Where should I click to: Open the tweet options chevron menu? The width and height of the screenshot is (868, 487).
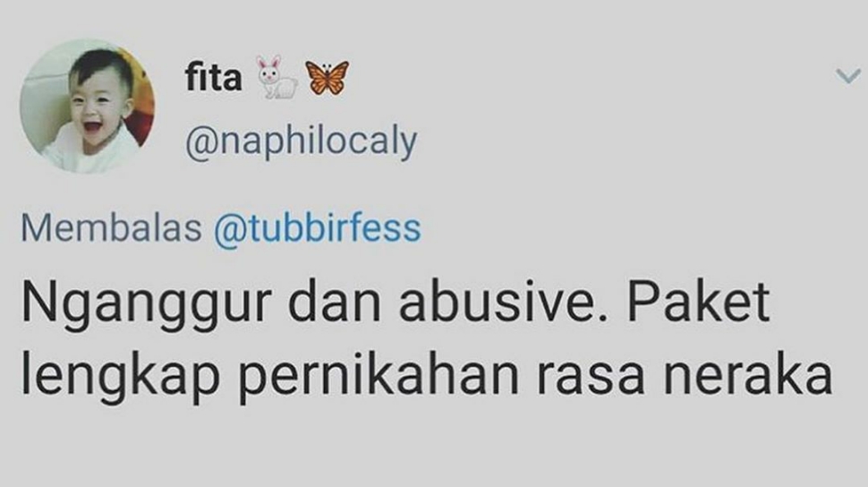[x=848, y=76]
